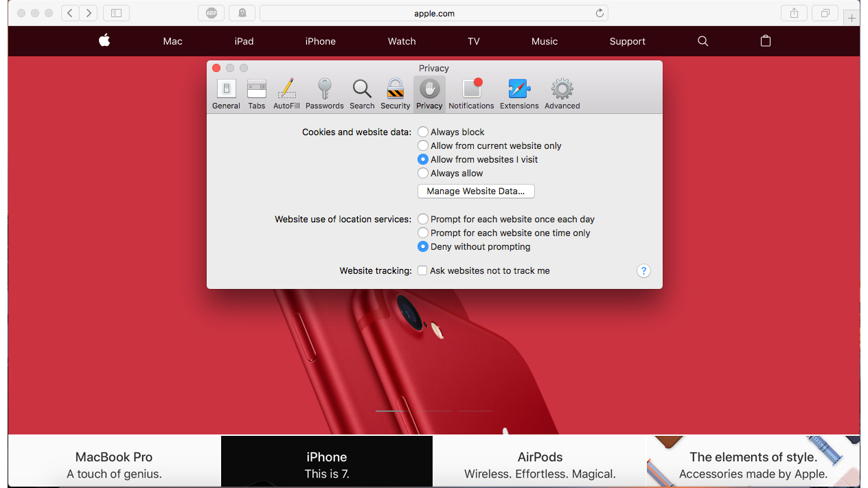
Task: Open the Security preferences pane
Action: pyautogui.click(x=395, y=94)
